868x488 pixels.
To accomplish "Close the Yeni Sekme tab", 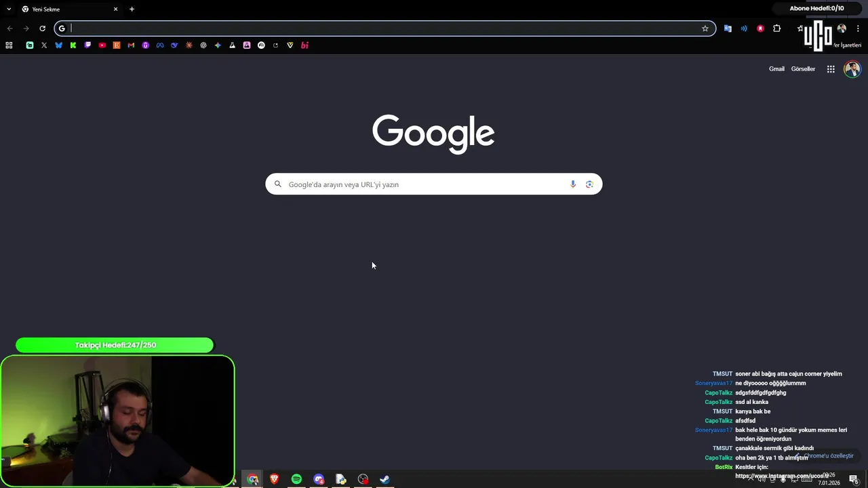I will coord(115,9).
